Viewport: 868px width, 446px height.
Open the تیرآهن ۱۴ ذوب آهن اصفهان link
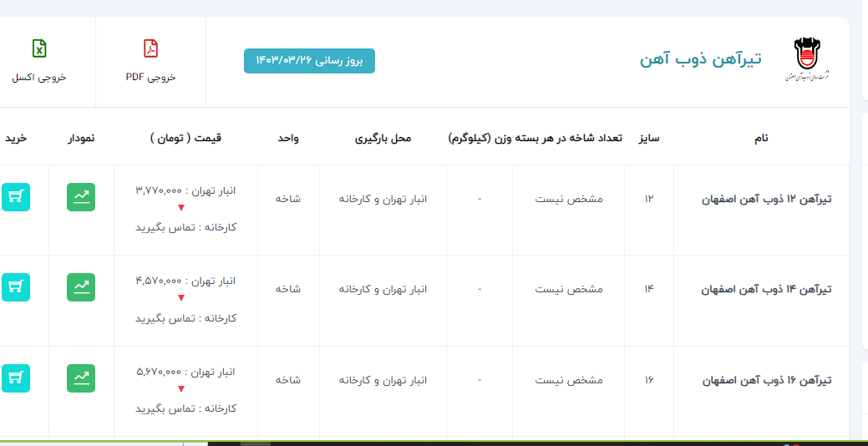[766, 290]
